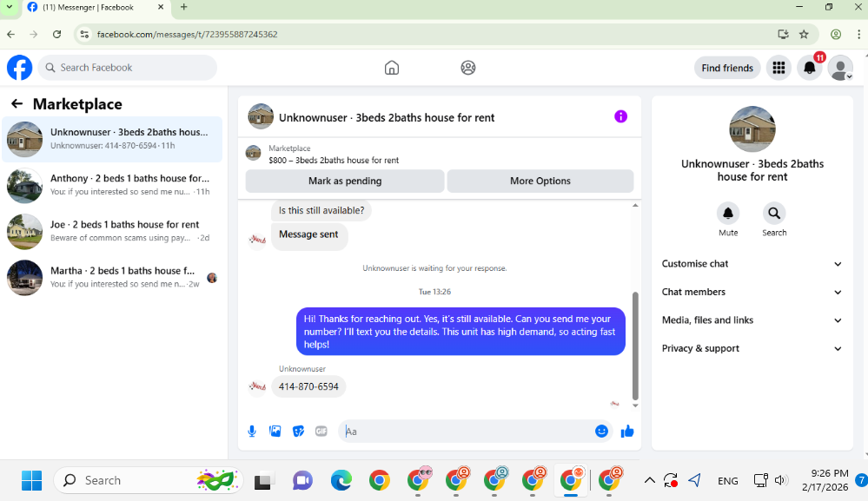This screenshot has width=868, height=501.
Task: Click the 'Message sent' bubble
Action: click(x=309, y=236)
